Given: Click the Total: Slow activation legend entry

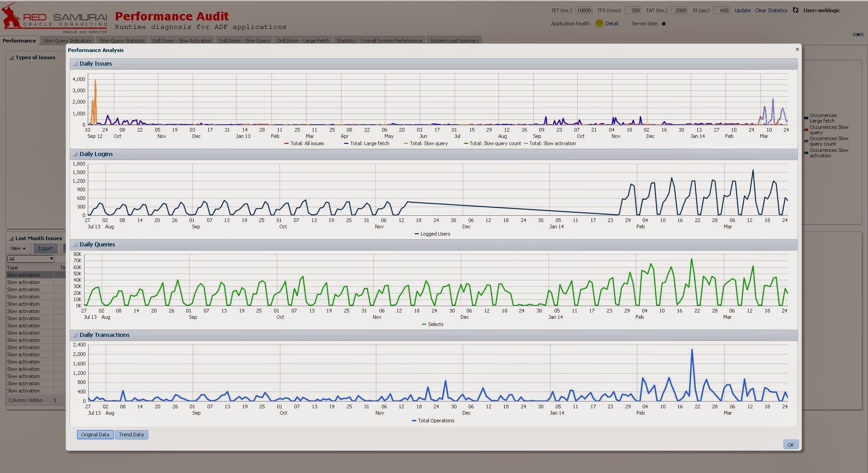Looking at the screenshot, I should [x=550, y=143].
